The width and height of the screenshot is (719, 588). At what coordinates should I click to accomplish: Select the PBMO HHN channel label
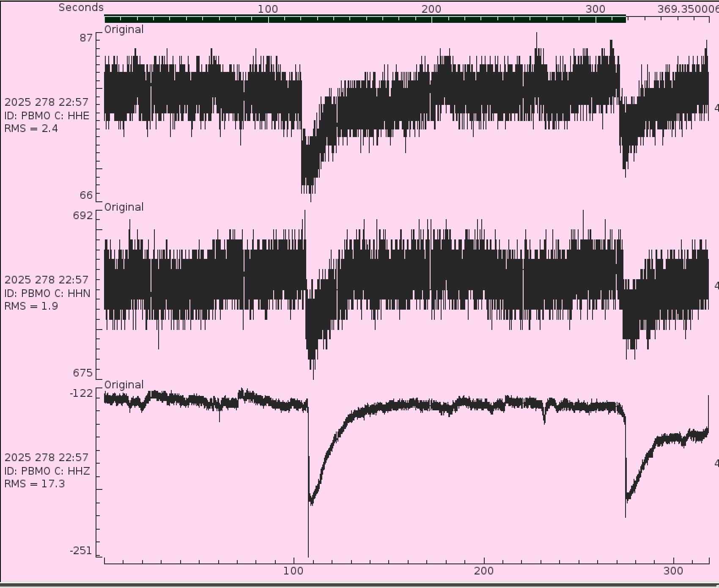(x=47, y=293)
